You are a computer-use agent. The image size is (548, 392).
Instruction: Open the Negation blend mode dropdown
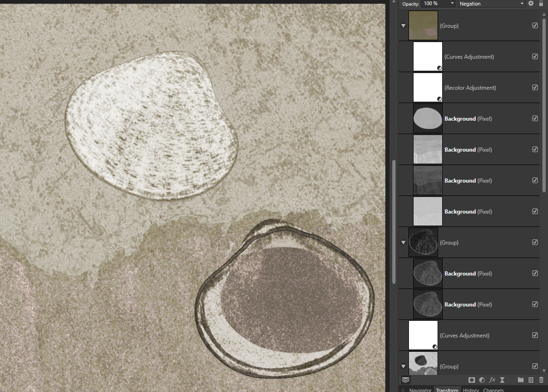tap(491, 4)
